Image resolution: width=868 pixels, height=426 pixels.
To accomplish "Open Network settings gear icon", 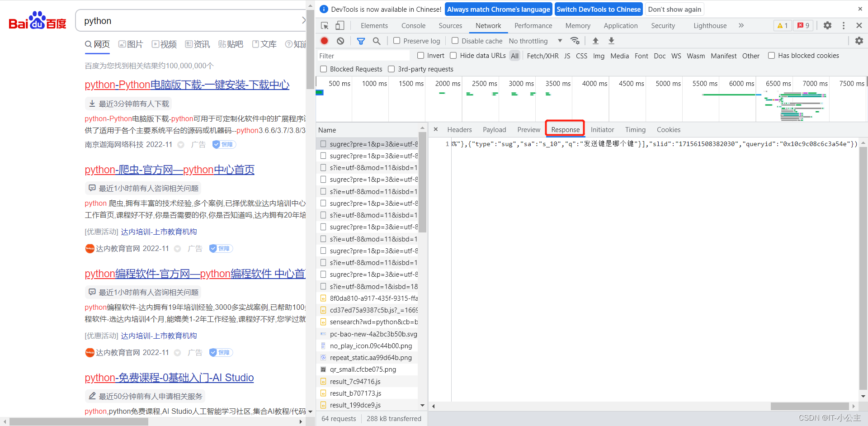I will coord(859,41).
